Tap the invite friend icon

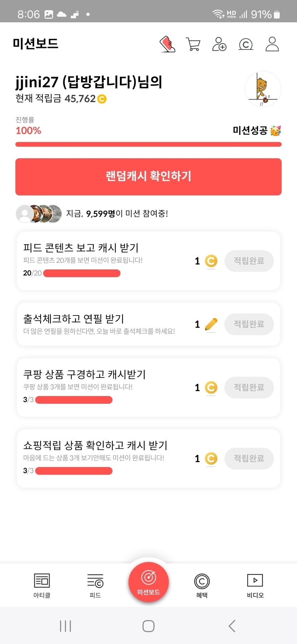[219, 44]
